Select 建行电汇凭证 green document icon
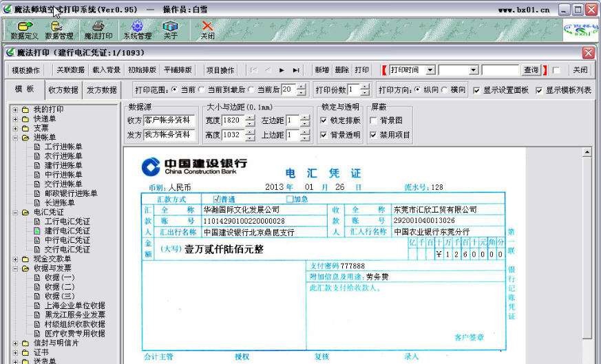Screen dimensions: 601x364 37,231
